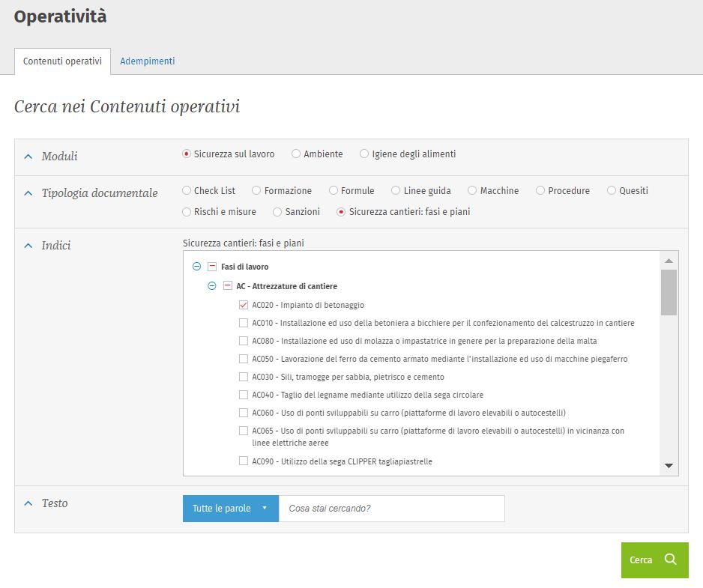
Task: Select the Ambiente module radio button
Action: click(296, 154)
